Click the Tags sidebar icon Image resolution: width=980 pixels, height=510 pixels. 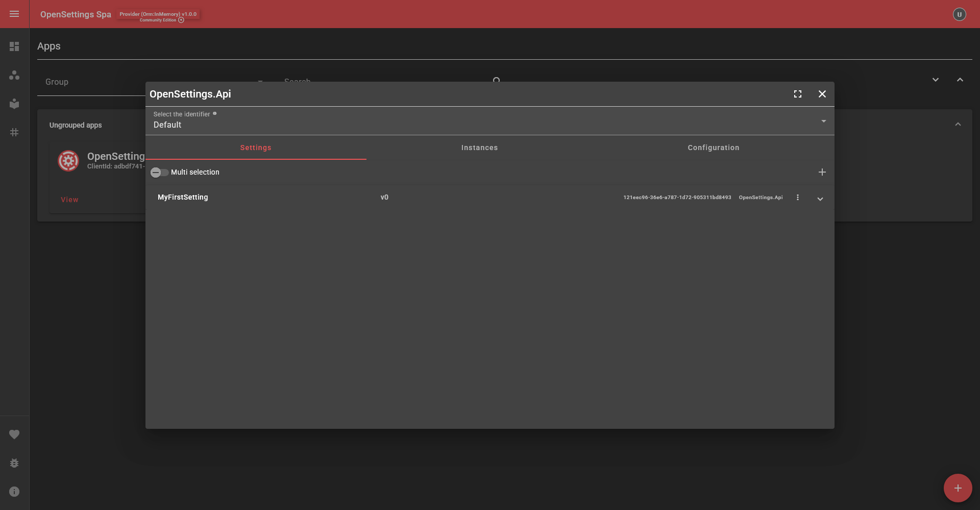(x=14, y=132)
